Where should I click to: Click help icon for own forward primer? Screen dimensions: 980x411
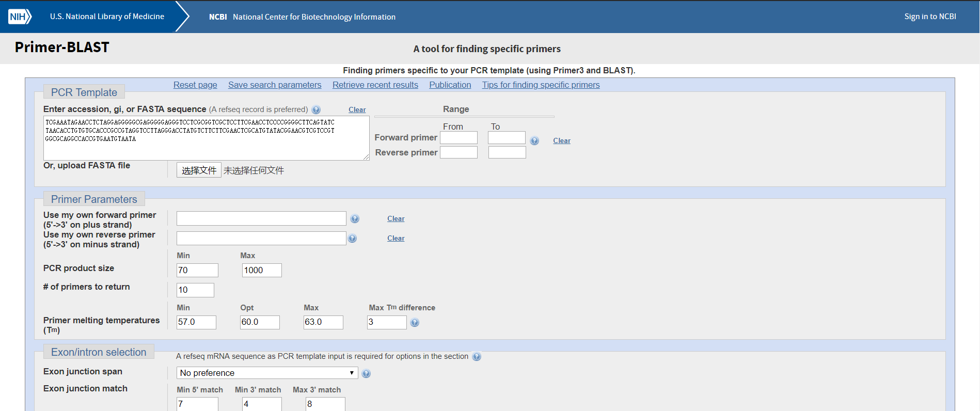click(355, 218)
